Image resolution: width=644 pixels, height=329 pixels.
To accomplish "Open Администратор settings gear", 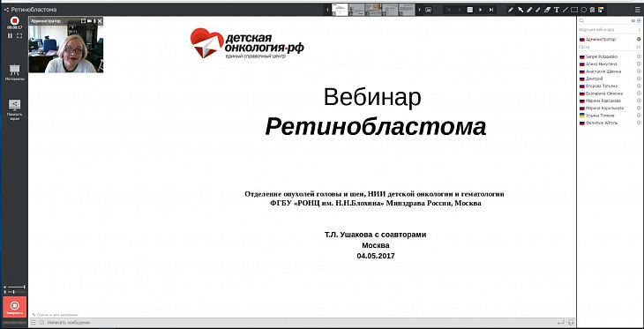I will tap(639, 40).
